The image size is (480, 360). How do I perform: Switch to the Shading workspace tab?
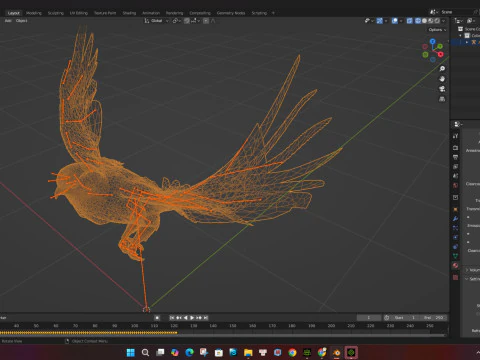pos(129,13)
